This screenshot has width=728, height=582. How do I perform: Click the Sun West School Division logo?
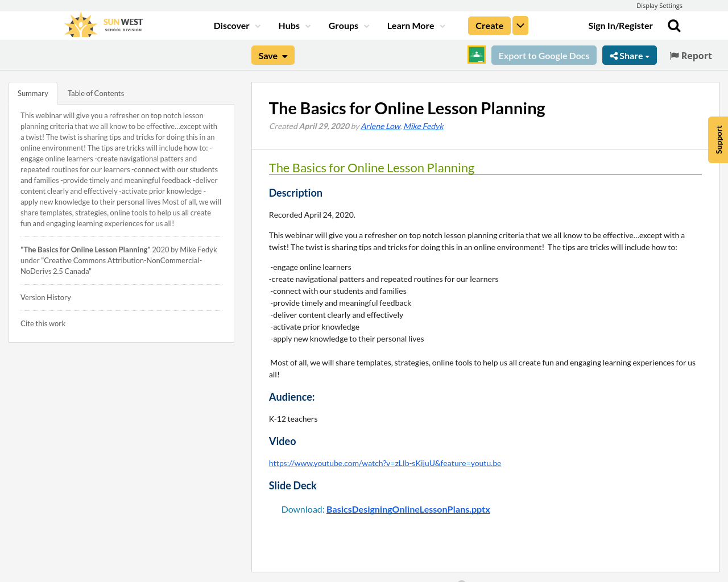102,23
